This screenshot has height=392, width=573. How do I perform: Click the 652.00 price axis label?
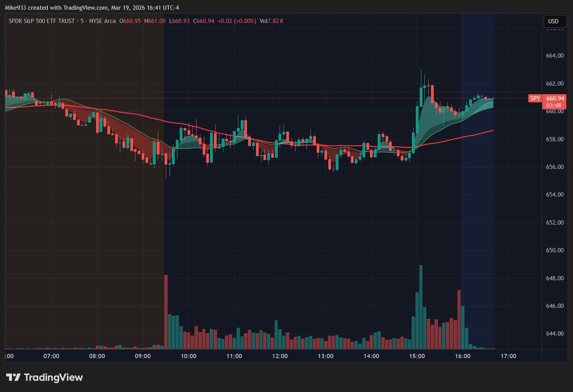(x=555, y=223)
